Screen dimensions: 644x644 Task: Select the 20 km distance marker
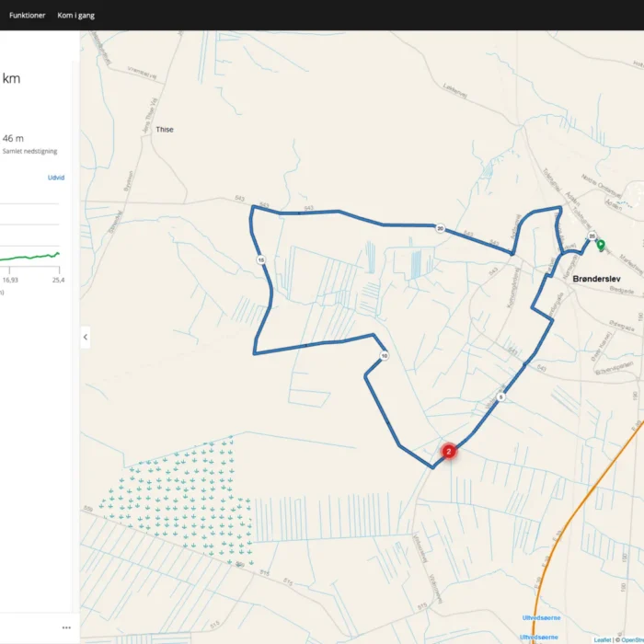tap(441, 228)
